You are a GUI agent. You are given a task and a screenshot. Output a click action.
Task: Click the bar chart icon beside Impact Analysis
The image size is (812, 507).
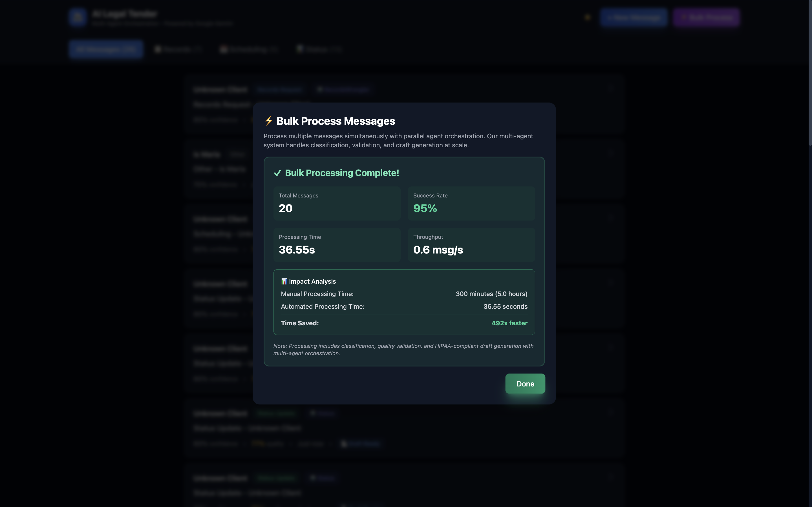(x=284, y=281)
